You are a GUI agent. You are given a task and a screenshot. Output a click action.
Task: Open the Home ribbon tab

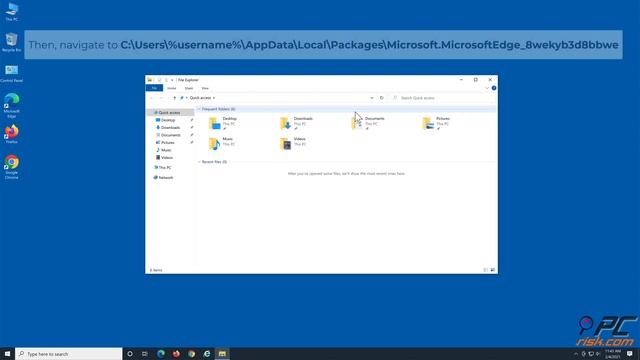[171, 88]
